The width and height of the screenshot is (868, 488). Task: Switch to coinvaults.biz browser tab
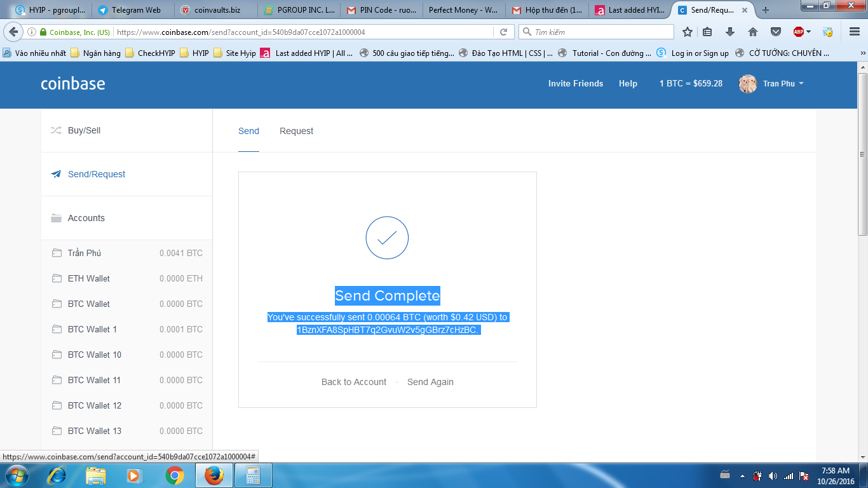coord(214,10)
